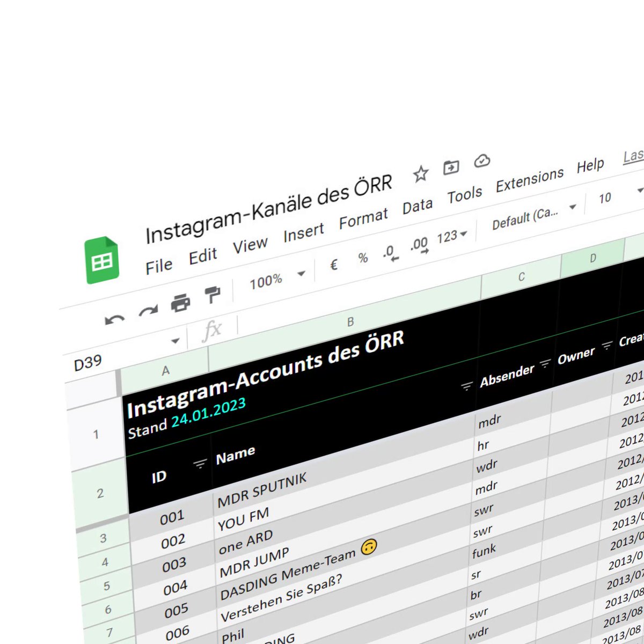The height and width of the screenshot is (644, 644).
Task: Click the undo arrow
Action: tap(114, 320)
